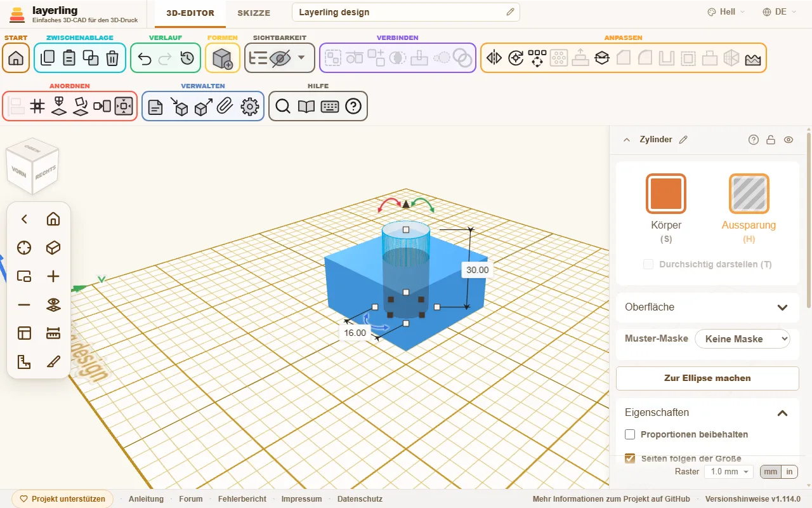The image size is (812, 508).
Task: Select the orange Körper swatch
Action: pos(666,194)
